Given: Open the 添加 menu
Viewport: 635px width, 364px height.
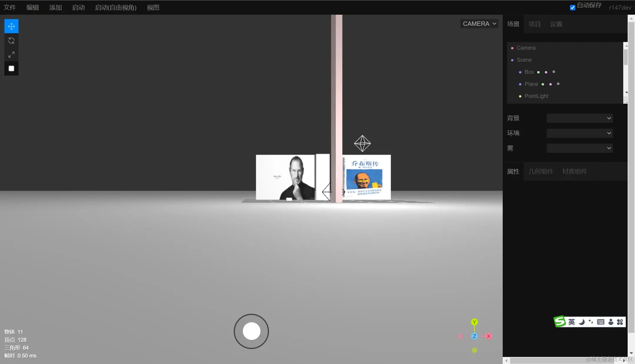Looking at the screenshot, I should click(x=55, y=8).
